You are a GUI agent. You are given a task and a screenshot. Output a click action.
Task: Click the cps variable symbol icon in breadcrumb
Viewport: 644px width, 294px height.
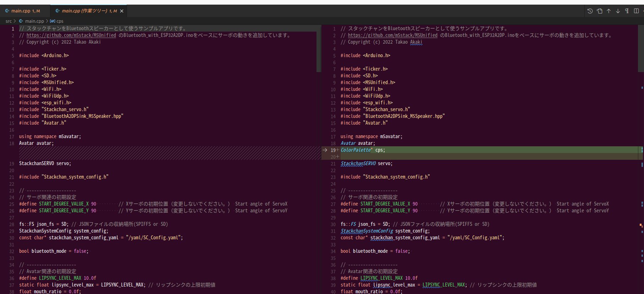(53, 21)
